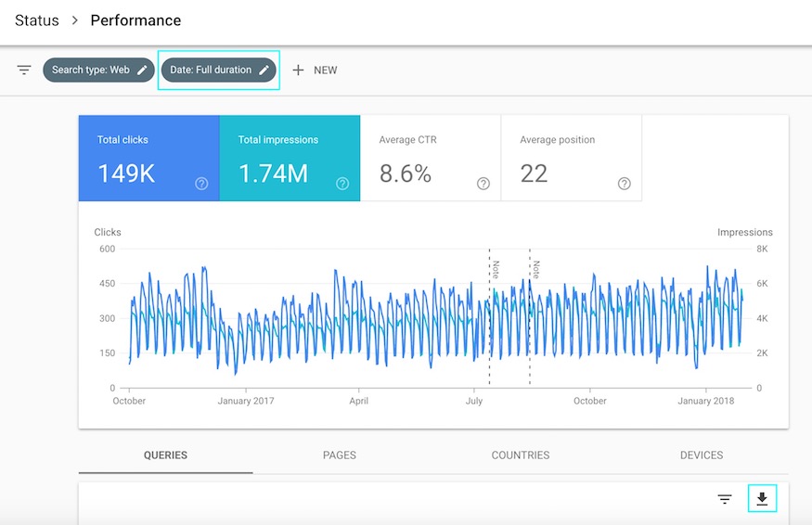Image resolution: width=812 pixels, height=525 pixels.
Task: Edit the Search type: Web filter chip
Action: coord(98,70)
